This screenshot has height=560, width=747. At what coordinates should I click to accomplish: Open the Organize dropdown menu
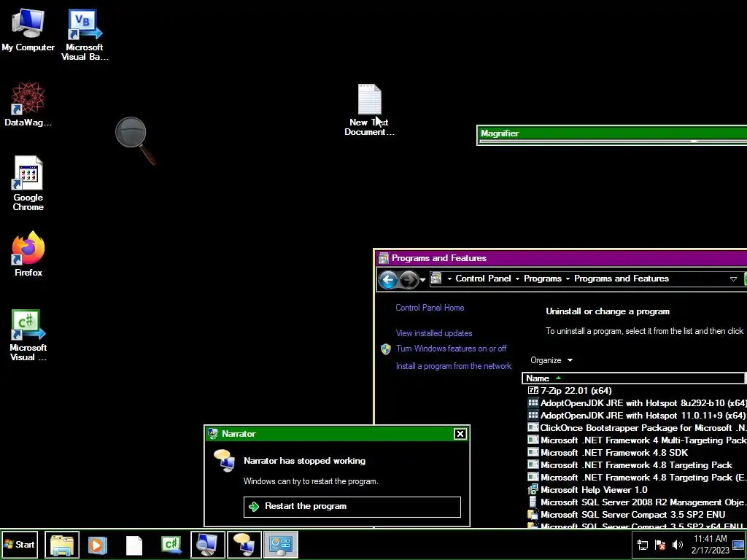tap(551, 360)
